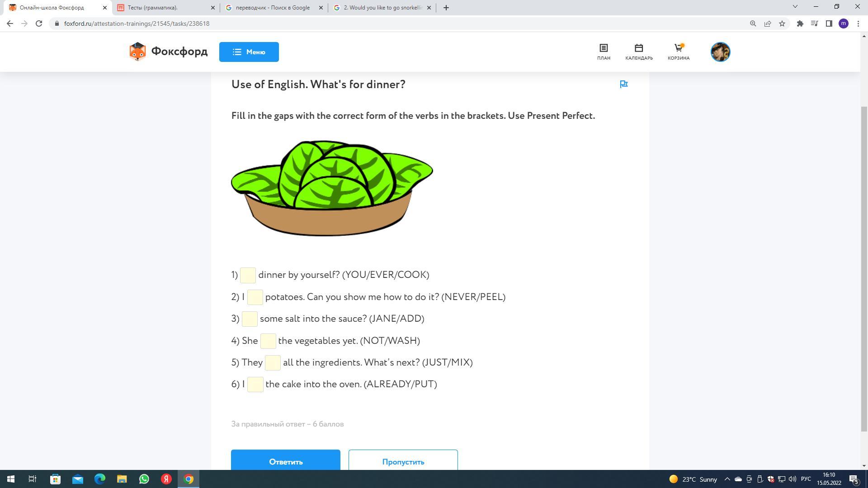The width and height of the screenshot is (868, 488).
Task: Reload the current page
Action: pos(39,23)
